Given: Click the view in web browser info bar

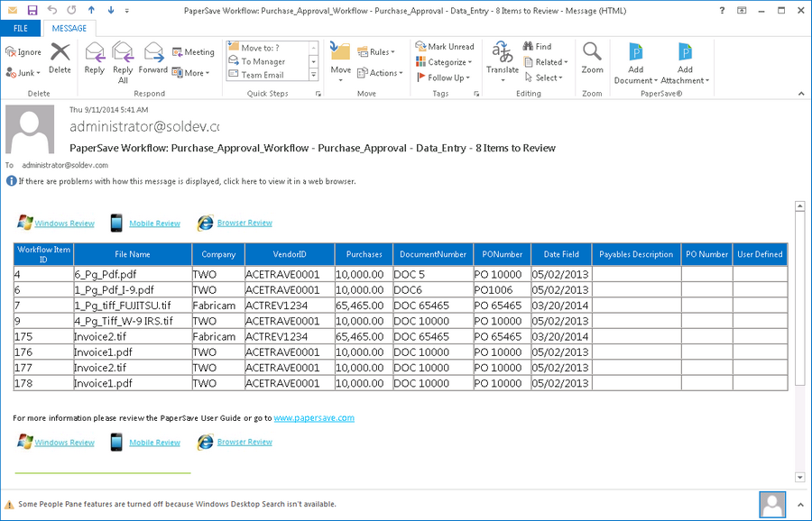Looking at the screenshot, I should (187, 181).
